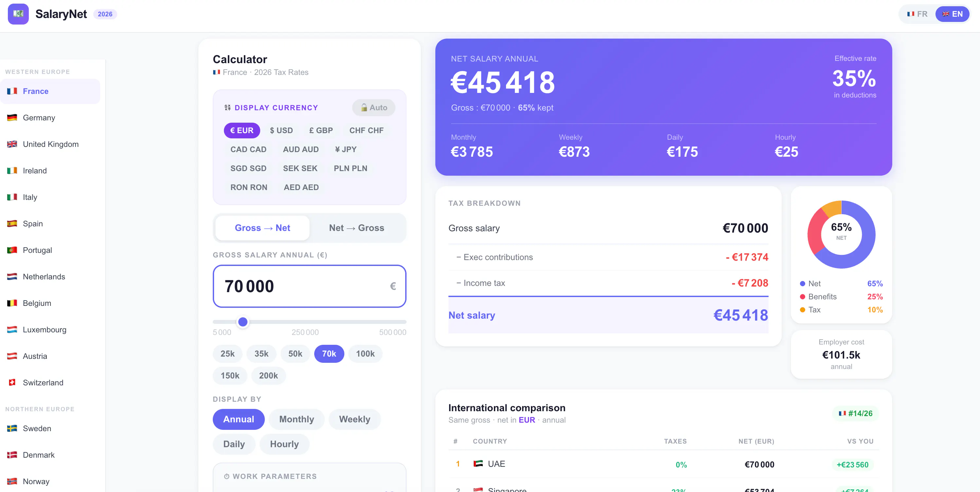
Task: Click the Austria flag icon
Action: click(12, 356)
